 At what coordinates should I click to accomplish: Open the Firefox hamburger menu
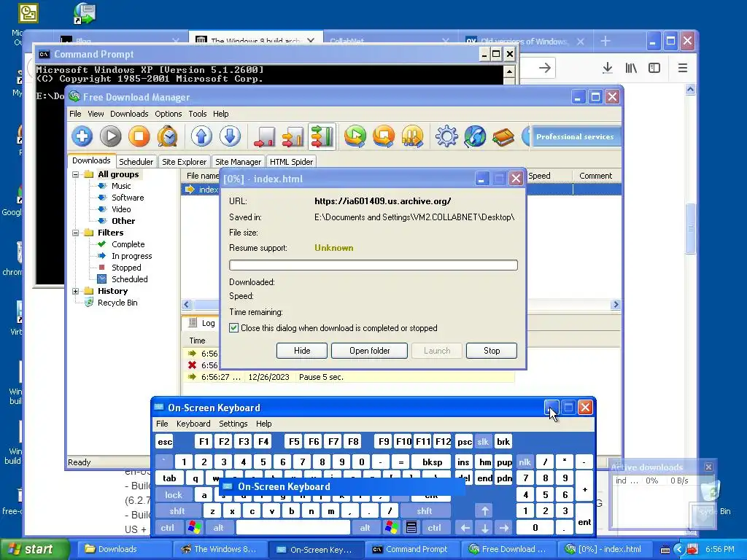pyautogui.click(x=683, y=68)
